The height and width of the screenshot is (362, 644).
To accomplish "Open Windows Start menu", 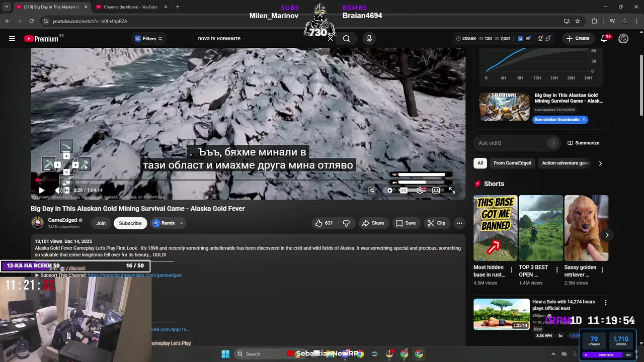I will tap(225, 354).
